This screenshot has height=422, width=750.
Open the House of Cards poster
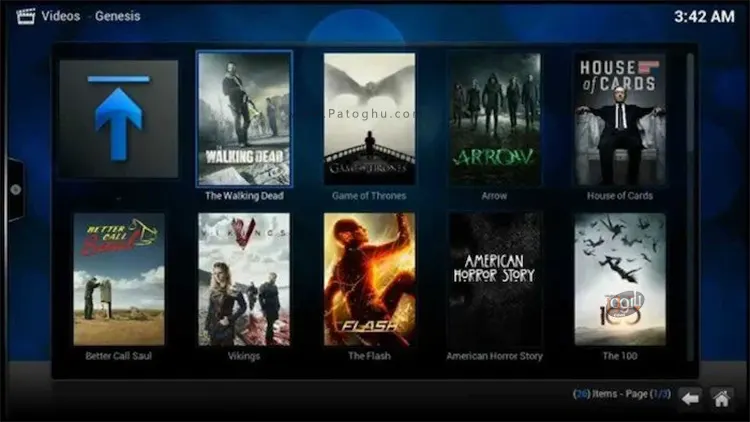click(620, 119)
